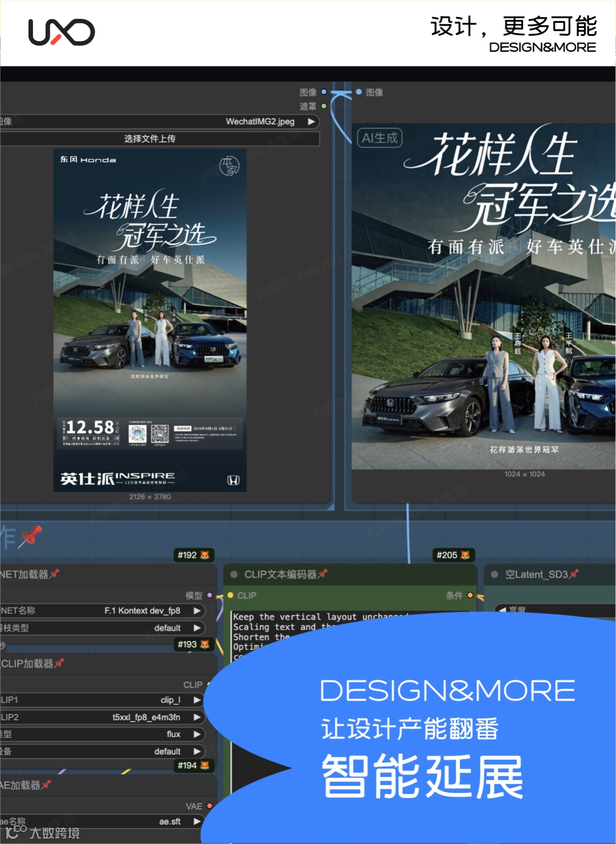Click the 条件 output port on the text encoder

point(470,595)
